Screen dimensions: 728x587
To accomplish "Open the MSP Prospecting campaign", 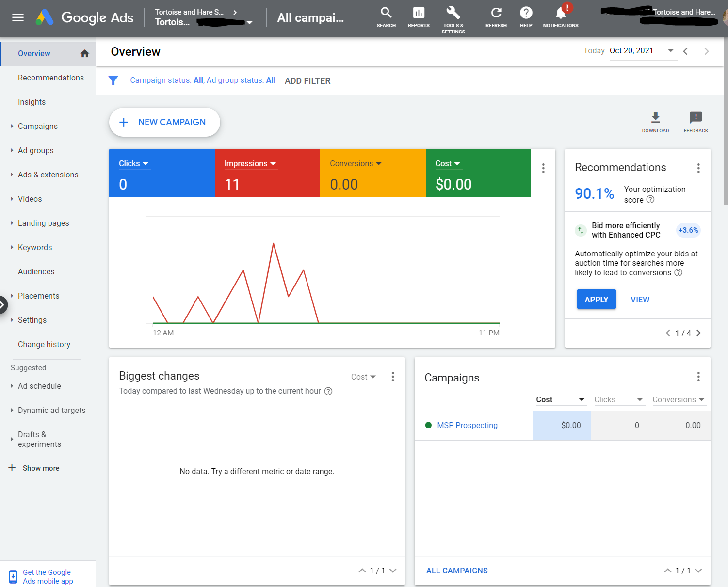I will [467, 425].
